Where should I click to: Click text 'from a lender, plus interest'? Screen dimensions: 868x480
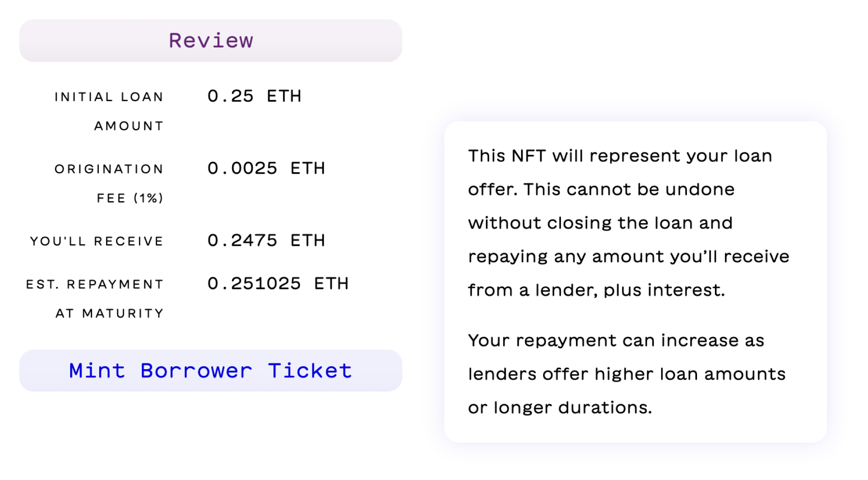(595, 290)
